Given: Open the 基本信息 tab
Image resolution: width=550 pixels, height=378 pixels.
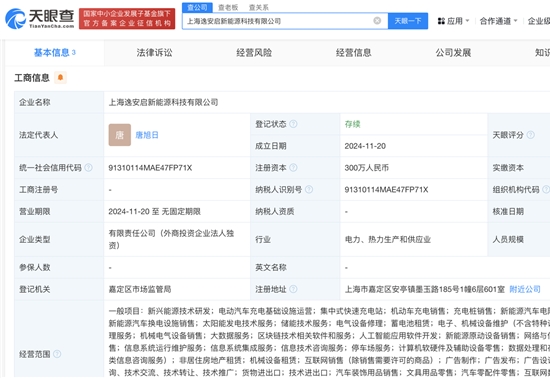Looking at the screenshot, I should (x=55, y=53).
